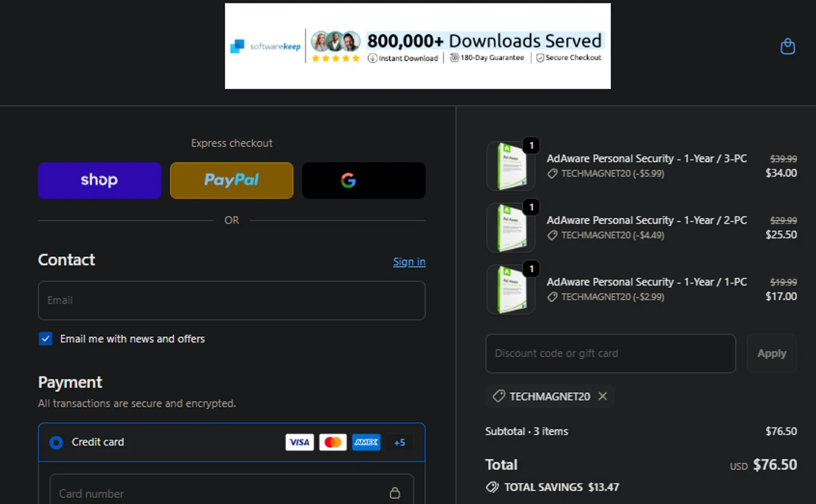Click the discount tag icon under 2-PC item
This screenshot has height=504, width=816.
[552, 235]
